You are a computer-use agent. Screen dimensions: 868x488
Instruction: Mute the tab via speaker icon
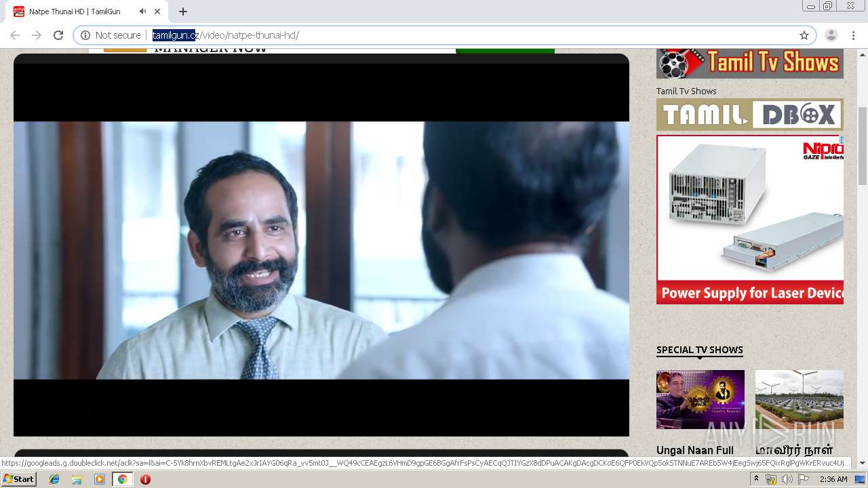[142, 12]
